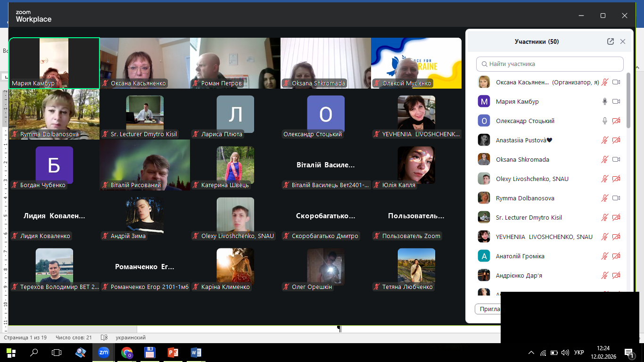Screen dimensions: 644x362
Task: Toggle microphone for Мария Камбур in list
Action: [x=605, y=101]
